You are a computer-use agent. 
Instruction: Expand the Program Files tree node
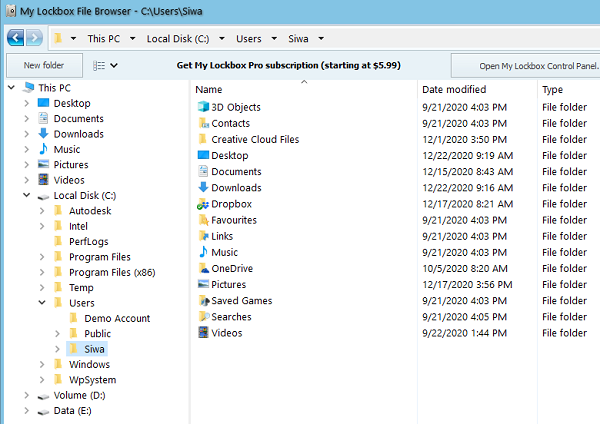click(x=42, y=257)
